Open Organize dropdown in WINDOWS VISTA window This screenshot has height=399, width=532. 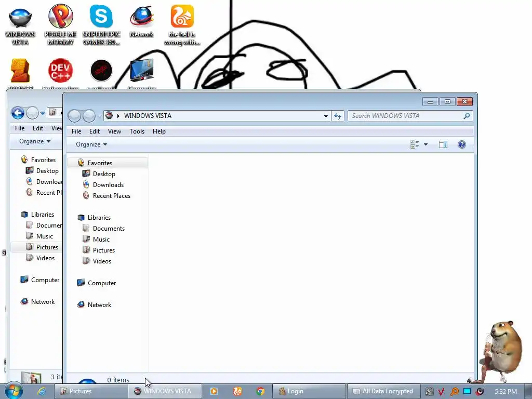pyautogui.click(x=91, y=144)
